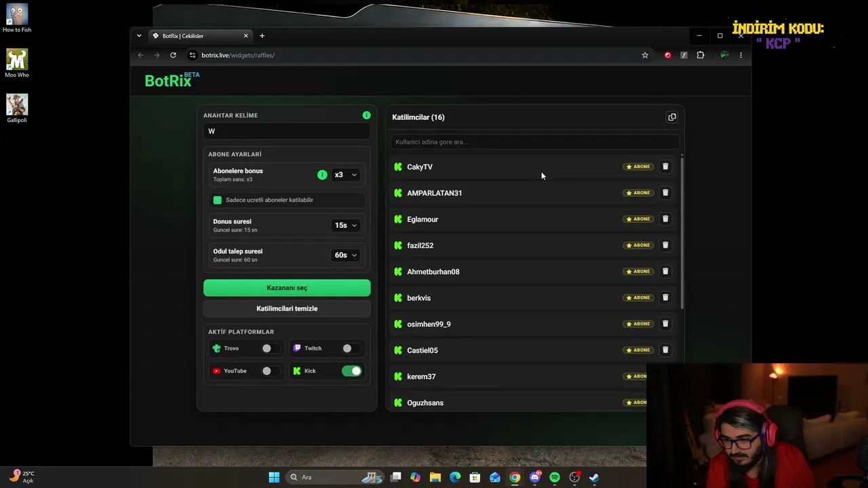Click Katilimcilari temizle button
This screenshot has width=868, height=488.
click(287, 308)
